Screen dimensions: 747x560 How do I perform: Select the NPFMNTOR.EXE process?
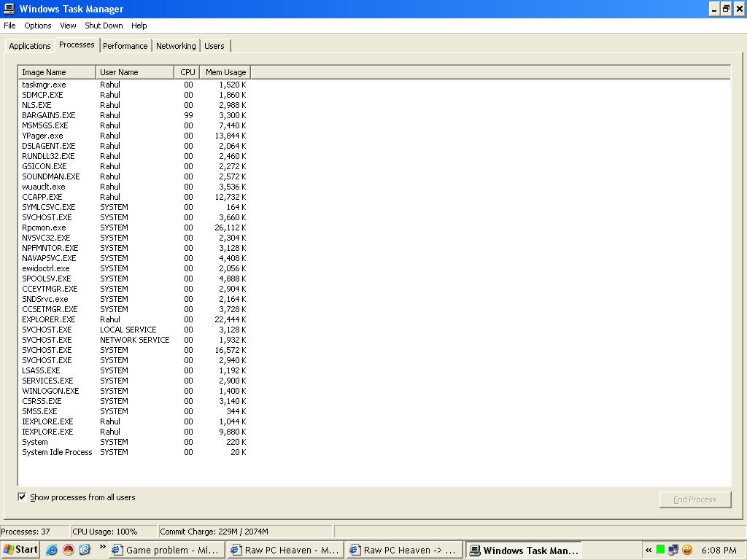tap(134, 248)
